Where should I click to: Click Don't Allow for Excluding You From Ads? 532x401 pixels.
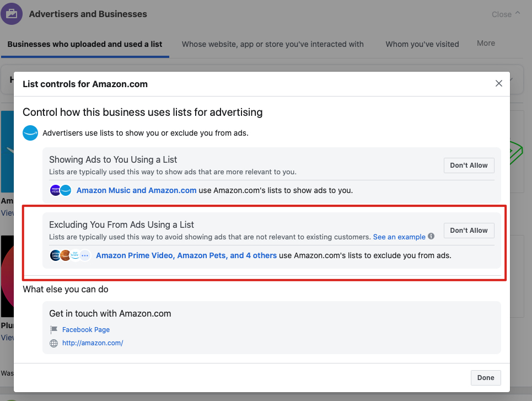[469, 231]
